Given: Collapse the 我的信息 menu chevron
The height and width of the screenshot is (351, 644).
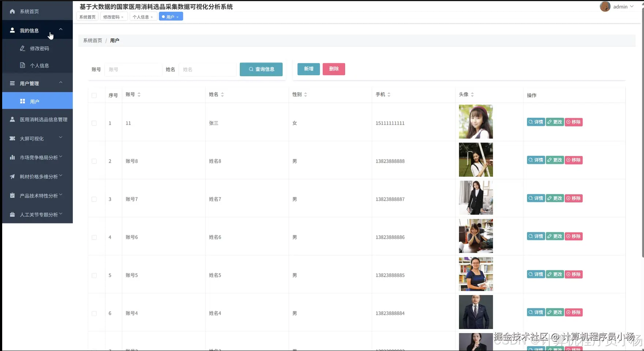Looking at the screenshot, I should coord(61,29).
